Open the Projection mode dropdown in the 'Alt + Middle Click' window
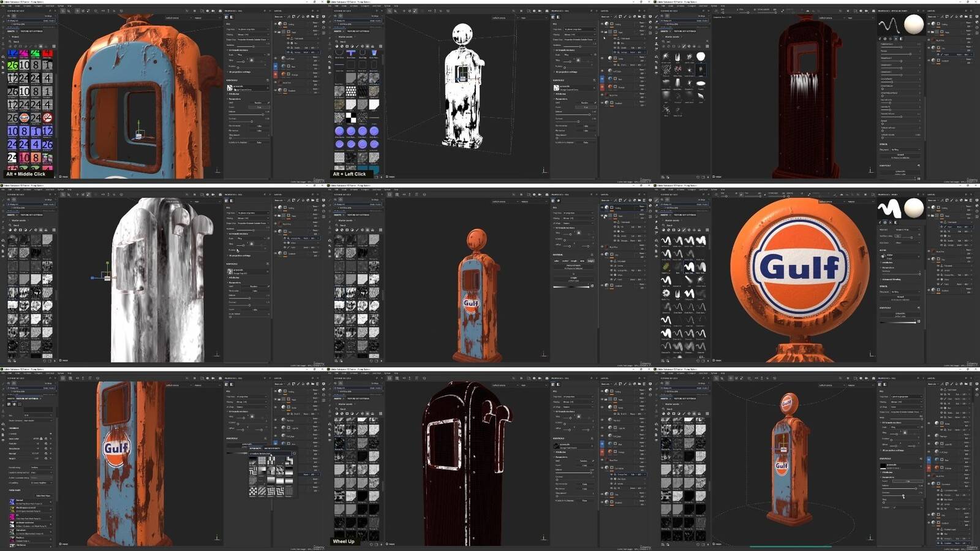 click(x=253, y=29)
